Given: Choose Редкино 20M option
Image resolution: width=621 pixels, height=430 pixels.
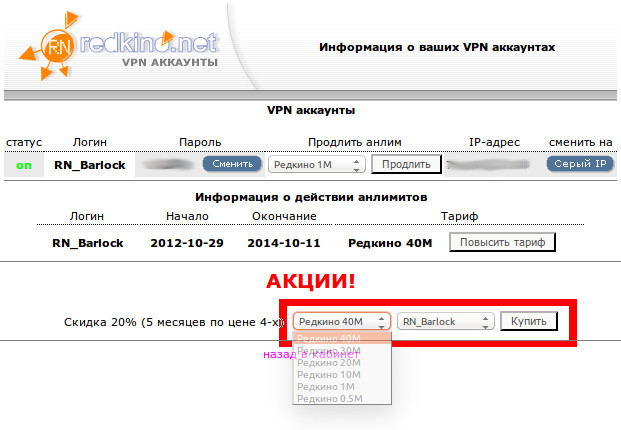Looking at the screenshot, I should tap(329, 362).
